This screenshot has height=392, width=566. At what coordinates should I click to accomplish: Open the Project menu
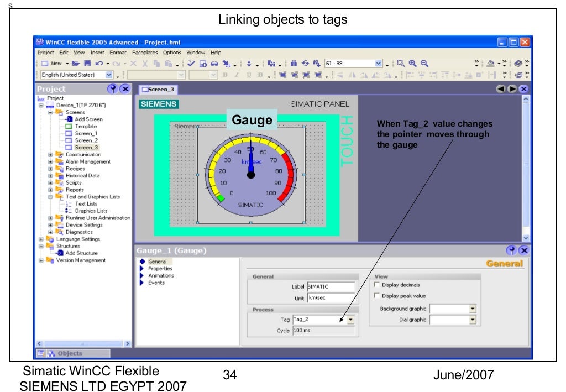(x=45, y=53)
